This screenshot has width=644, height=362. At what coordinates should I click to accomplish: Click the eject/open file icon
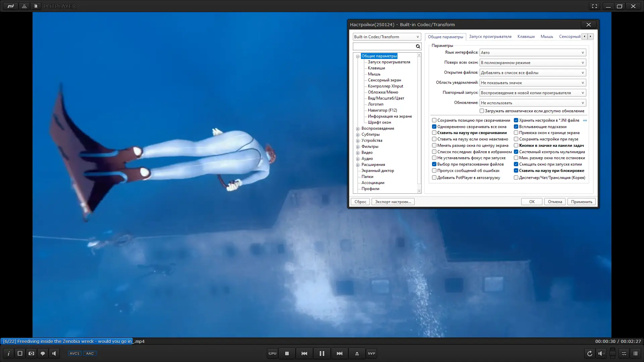coord(357,353)
